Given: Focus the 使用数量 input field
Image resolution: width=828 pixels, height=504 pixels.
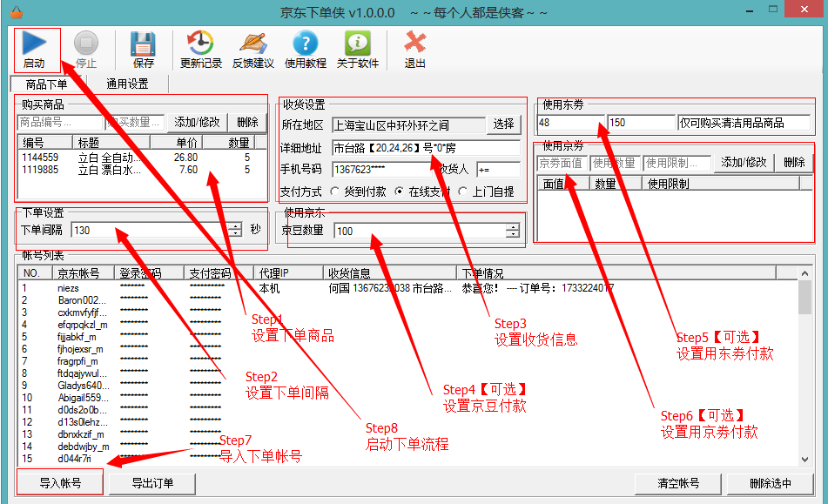Looking at the screenshot, I should (x=616, y=163).
